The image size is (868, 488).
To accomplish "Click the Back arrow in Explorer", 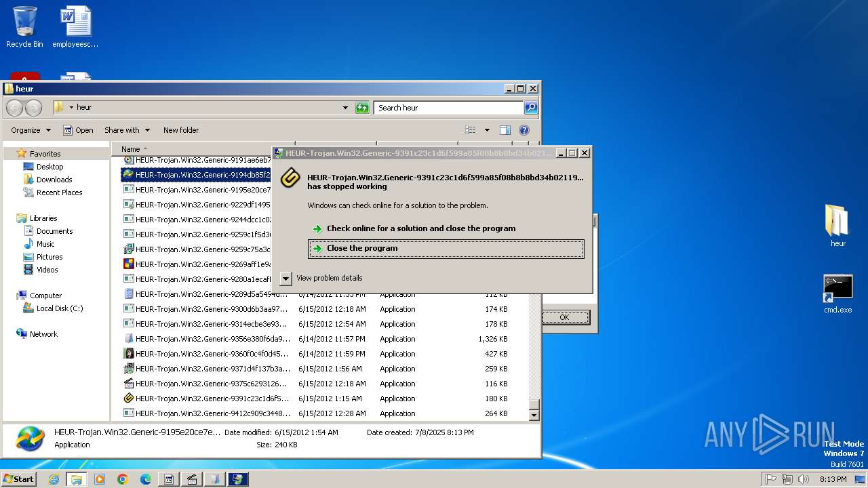I will pos(15,108).
